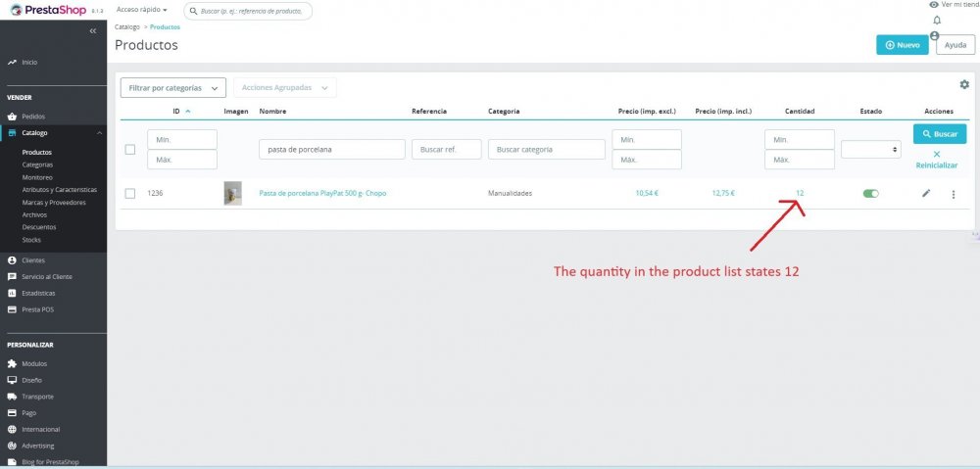The image size is (980, 469).
Task: Open Categorías submenu item
Action: point(37,164)
